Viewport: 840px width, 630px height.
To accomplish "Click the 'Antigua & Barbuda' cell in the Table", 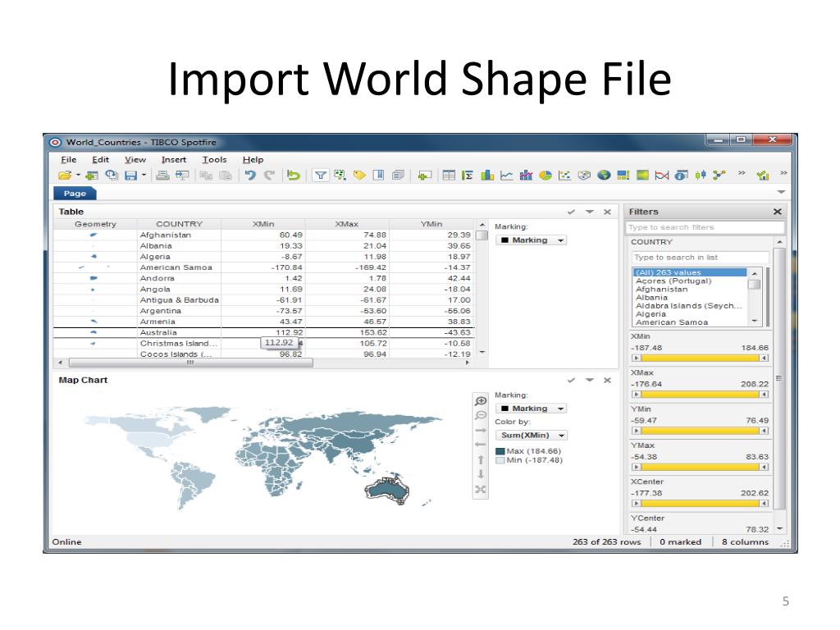I will [179, 300].
